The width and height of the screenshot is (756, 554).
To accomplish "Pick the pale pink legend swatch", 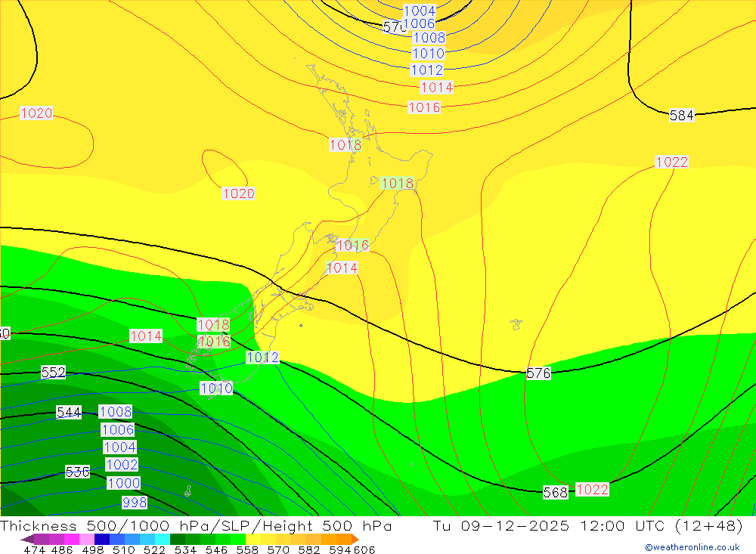I will (x=87, y=539).
